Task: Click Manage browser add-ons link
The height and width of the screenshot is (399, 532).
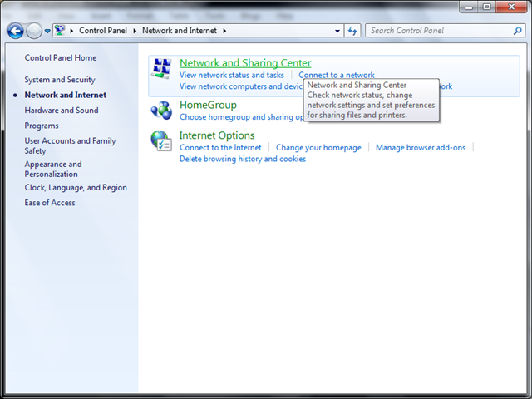Action: (x=421, y=148)
